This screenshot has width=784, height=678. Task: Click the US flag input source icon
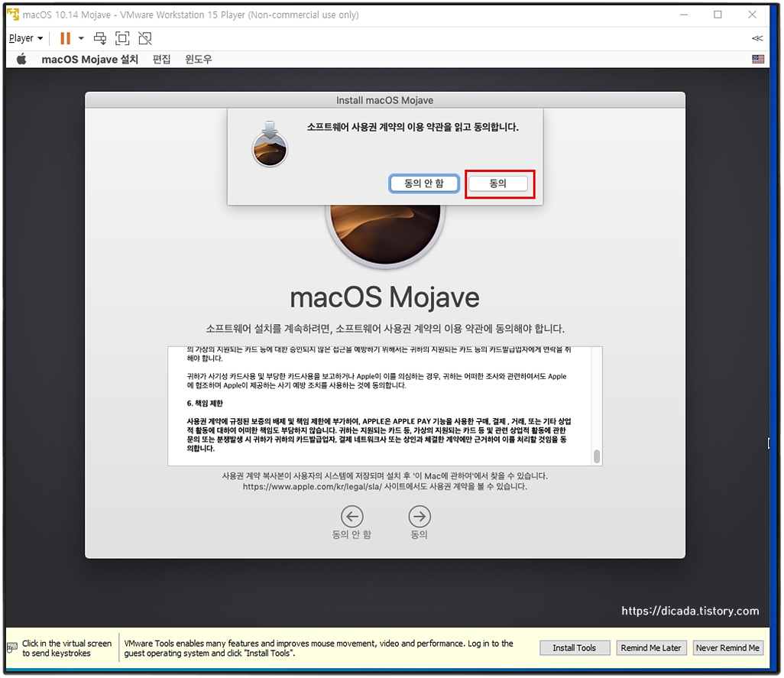758,59
